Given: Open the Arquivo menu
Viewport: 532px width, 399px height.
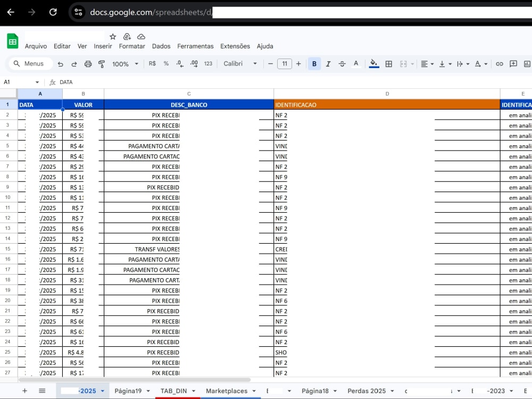Looking at the screenshot, I should coord(36,46).
